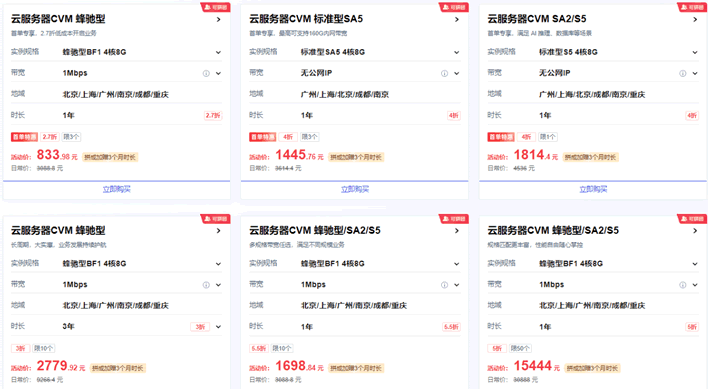Click the 带宽 info icon in the 1814.4元 card
This screenshot has width=708, height=389.
[683, 73]
